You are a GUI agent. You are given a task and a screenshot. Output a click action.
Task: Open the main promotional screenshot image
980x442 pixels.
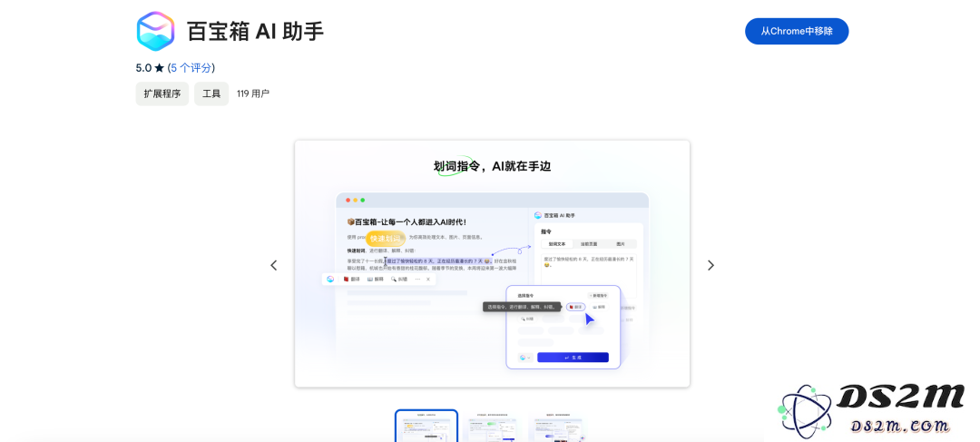(x=492, y=263)
